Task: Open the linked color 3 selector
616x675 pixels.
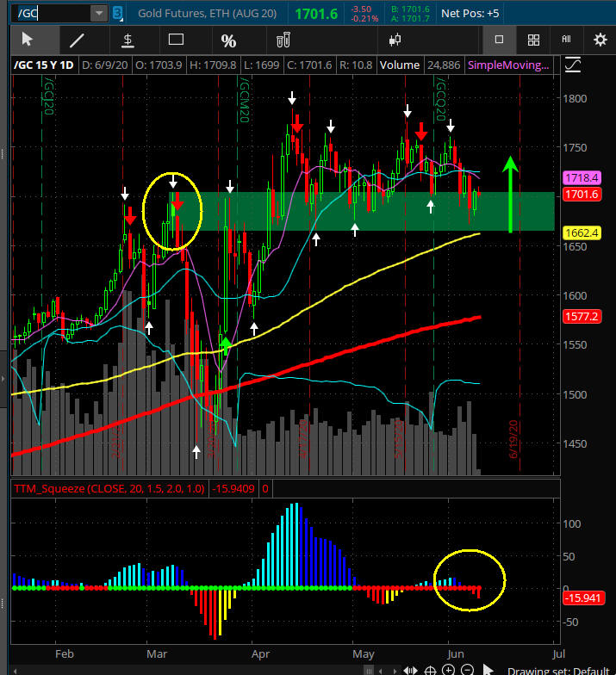Action: (x=118, y=14)
